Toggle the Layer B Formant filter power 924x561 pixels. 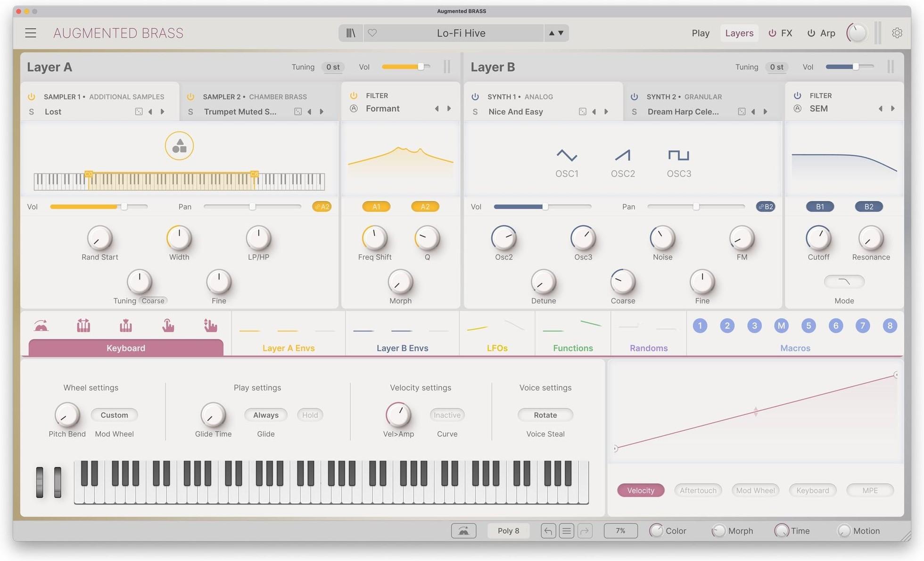tap(353, 95)
